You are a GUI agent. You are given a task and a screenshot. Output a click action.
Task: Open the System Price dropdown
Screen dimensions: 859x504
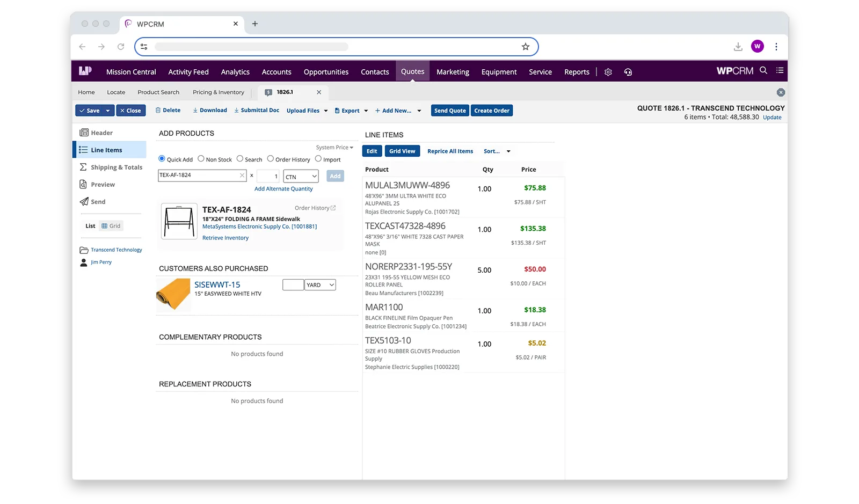coord(334,148)
